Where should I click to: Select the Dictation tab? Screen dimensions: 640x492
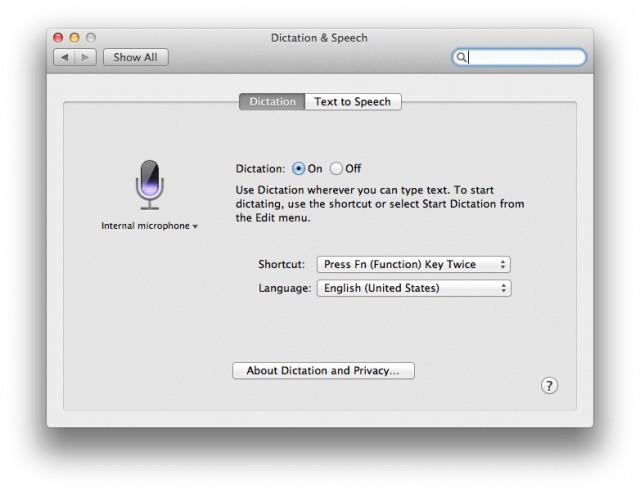click(x=272, y=101)
